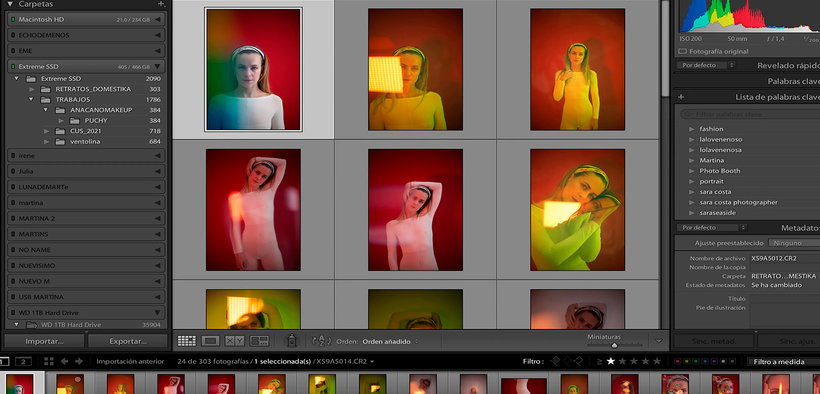This screenshot has width=820, height=394.
Task: Filter by the red color label
Action: pyautogui.click(x=678, y=361)
